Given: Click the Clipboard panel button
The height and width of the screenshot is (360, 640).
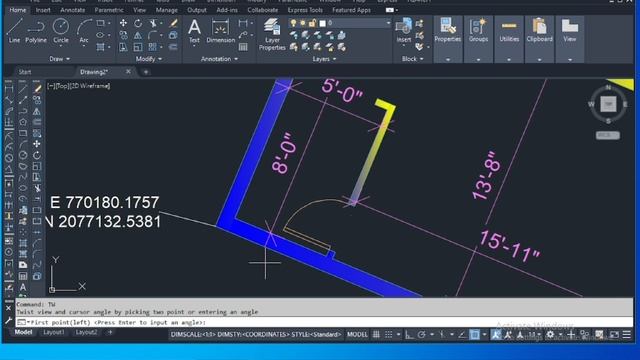Looking at the screenshot, I should pyautogui.click(x=539, y=31).
